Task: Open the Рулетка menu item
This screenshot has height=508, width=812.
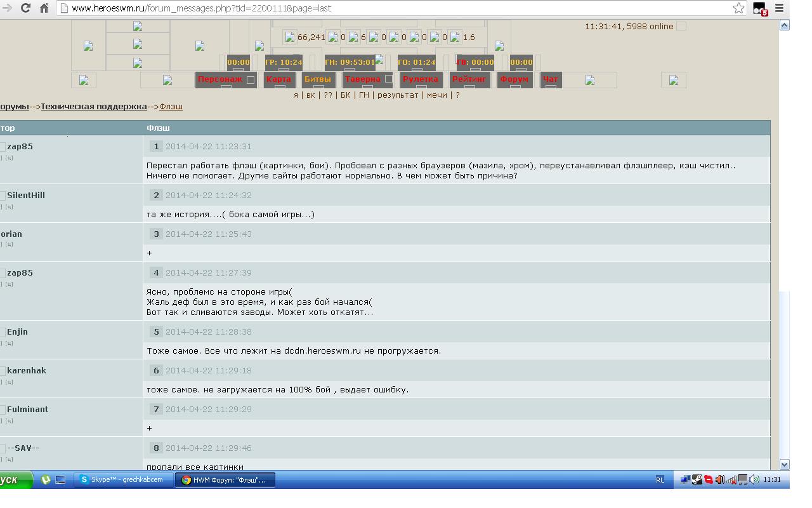Action: (x=421, y=79)
